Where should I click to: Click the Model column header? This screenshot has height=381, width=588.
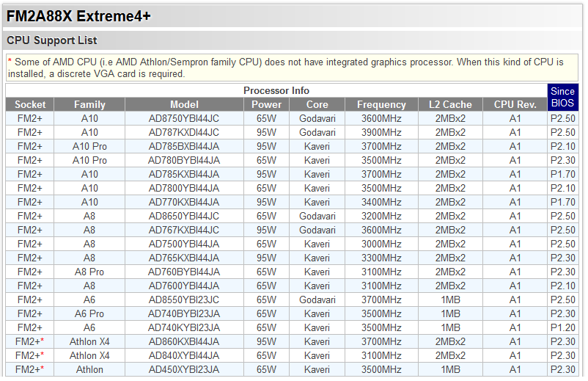coord(184,104)
